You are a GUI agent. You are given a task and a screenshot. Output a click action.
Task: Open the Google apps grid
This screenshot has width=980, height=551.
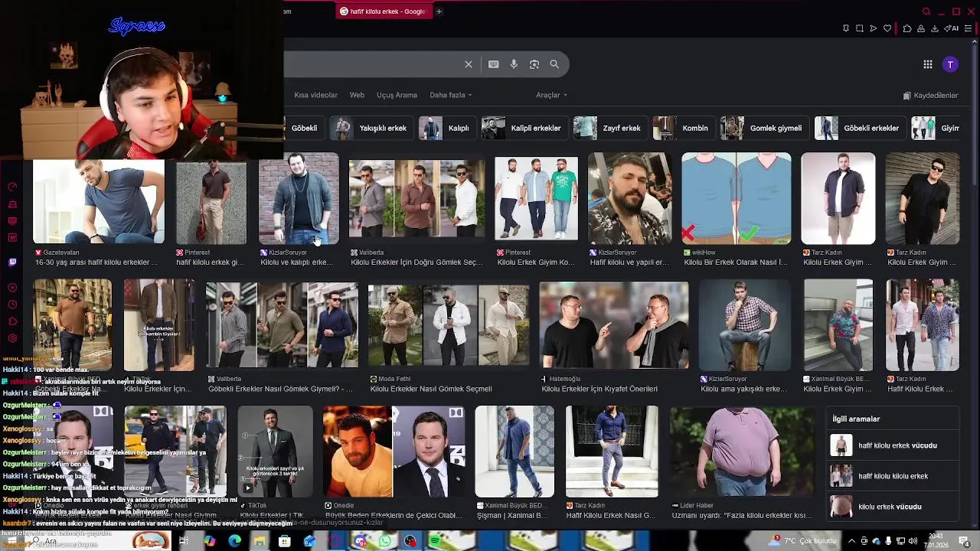tap(928, 64)
